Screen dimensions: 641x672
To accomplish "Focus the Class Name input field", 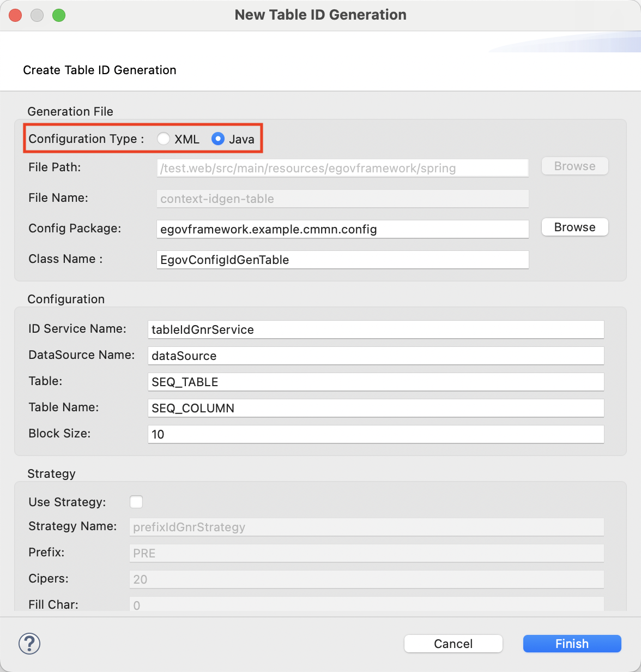I will tap(342, 260).
